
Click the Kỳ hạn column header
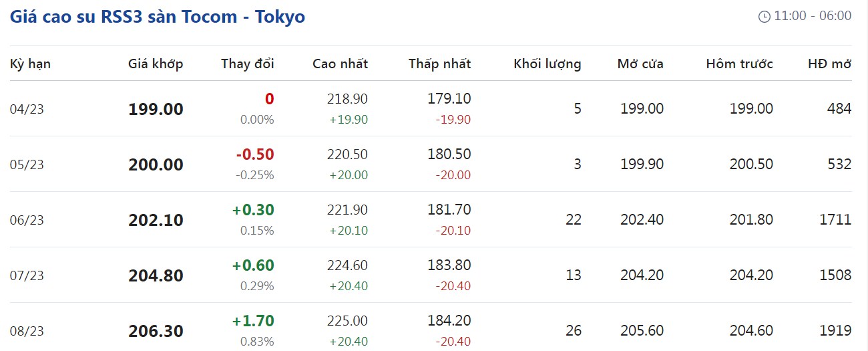(x=30, y=64)
